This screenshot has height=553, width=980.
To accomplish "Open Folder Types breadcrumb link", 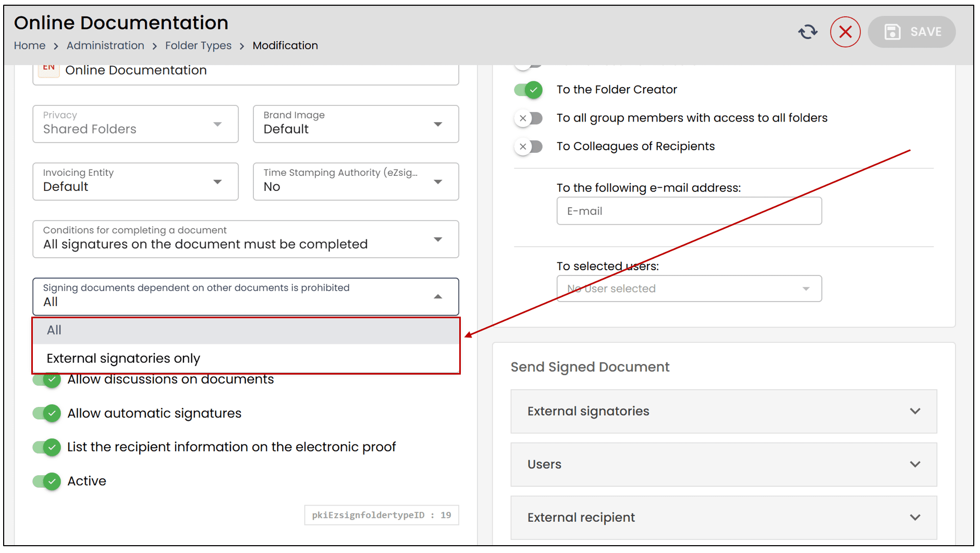I will 198,46.
